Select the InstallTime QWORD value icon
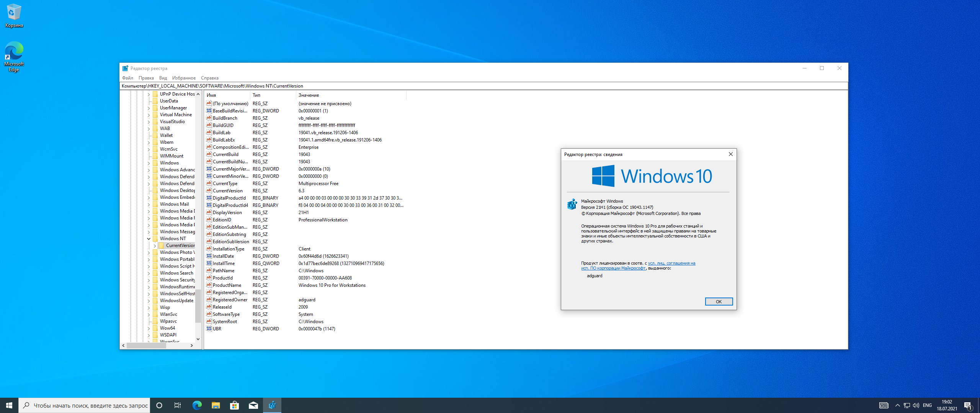 click(209, 263)
